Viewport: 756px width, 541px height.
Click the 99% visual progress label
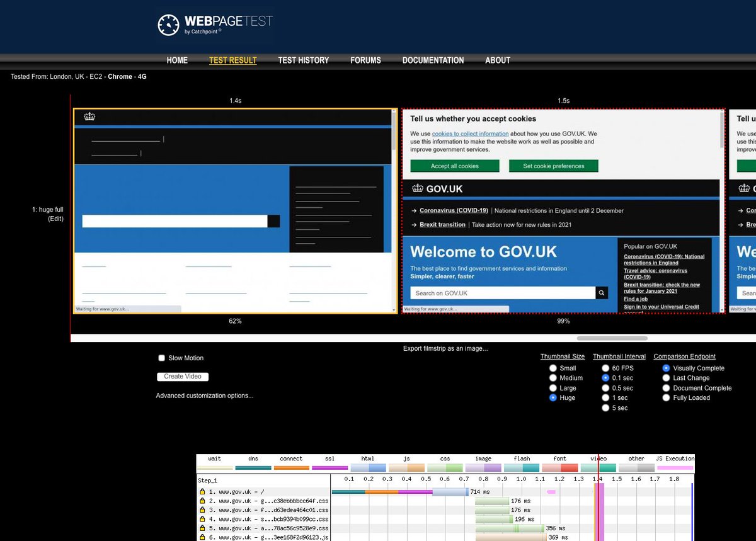pos(563,321)
